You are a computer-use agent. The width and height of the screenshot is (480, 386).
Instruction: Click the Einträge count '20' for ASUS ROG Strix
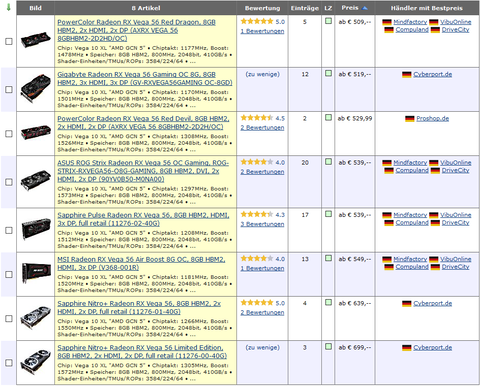point(305,163)
